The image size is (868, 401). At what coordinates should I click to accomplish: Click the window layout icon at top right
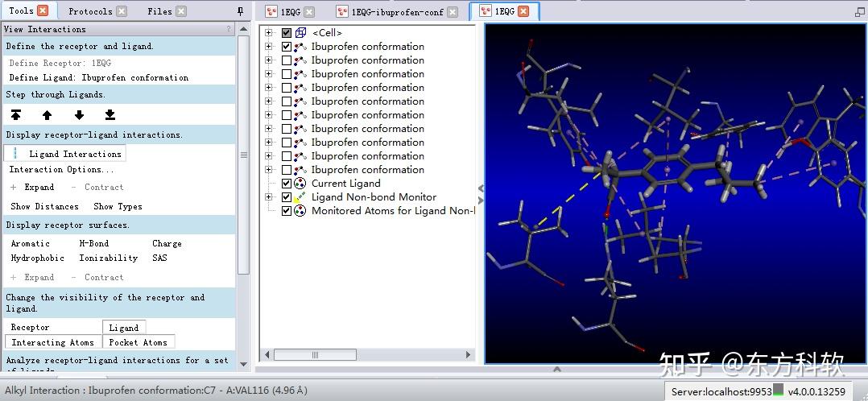(859, 11)
